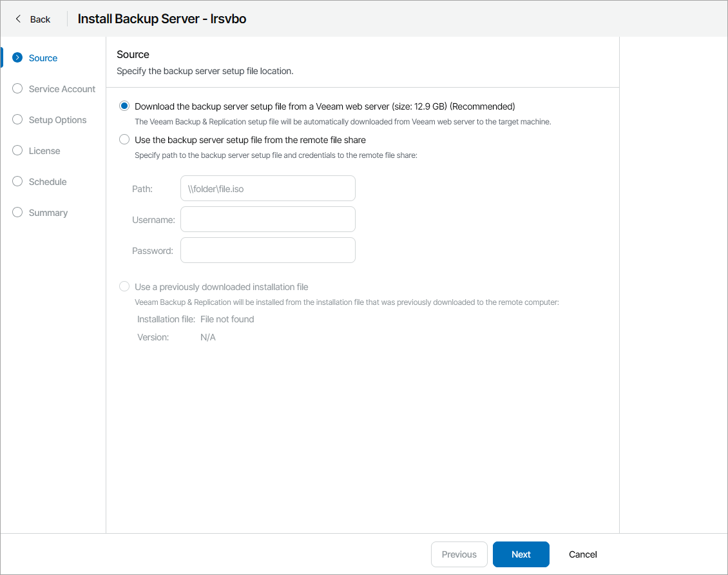Click the Setup Options step circle icon
The height and width of the screenshot is (575, 728).
17,119
